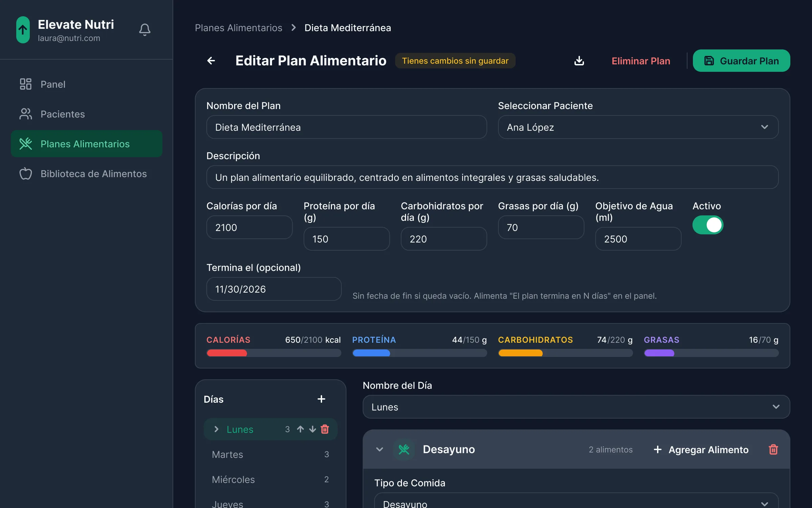Toggle the Activo switch
Screen dimensions: 812x508
pos(708,225)
